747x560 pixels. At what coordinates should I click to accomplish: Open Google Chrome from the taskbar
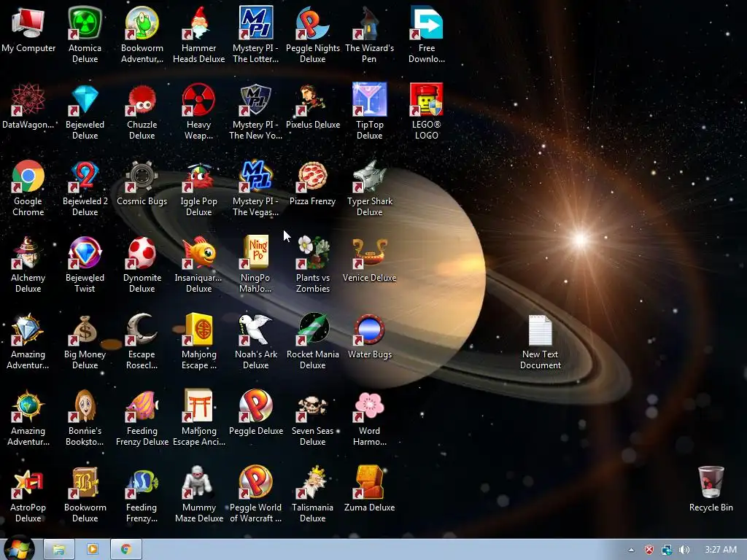click(125, 550)
